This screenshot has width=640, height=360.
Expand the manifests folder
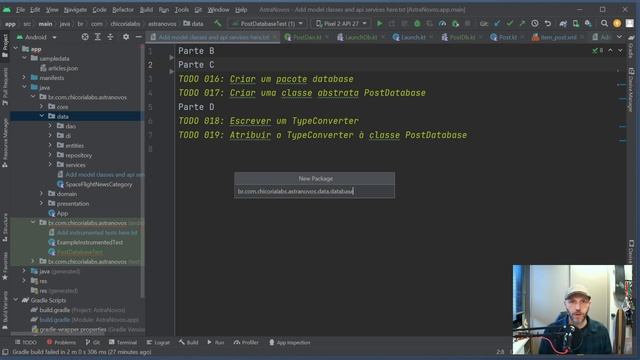pyautogui.click(x=24, y=78)
